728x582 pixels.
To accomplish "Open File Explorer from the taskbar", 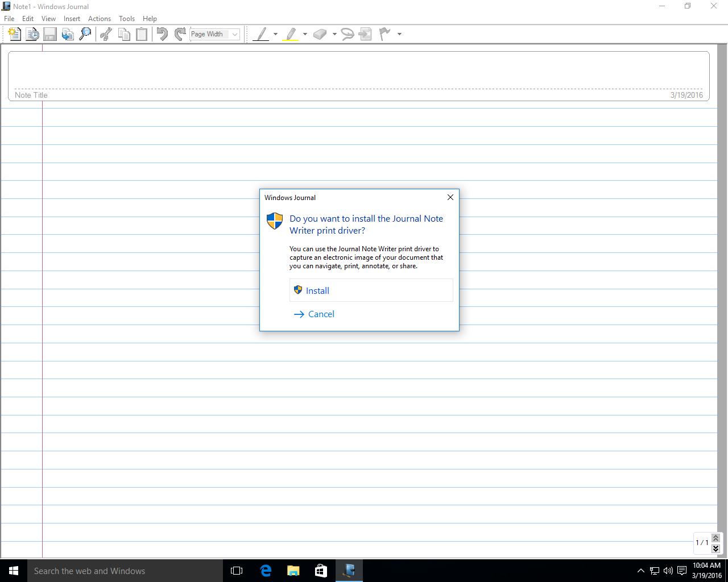I will [x=293, y=571].
